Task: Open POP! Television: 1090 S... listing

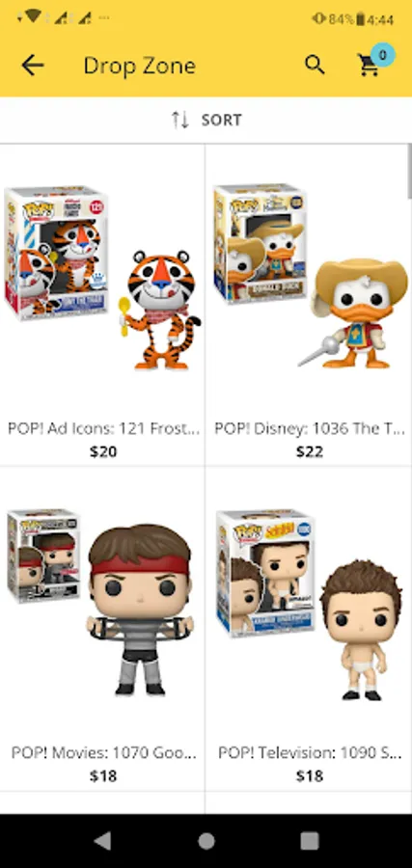Action: pyautogui.click(x=310, y=753)
